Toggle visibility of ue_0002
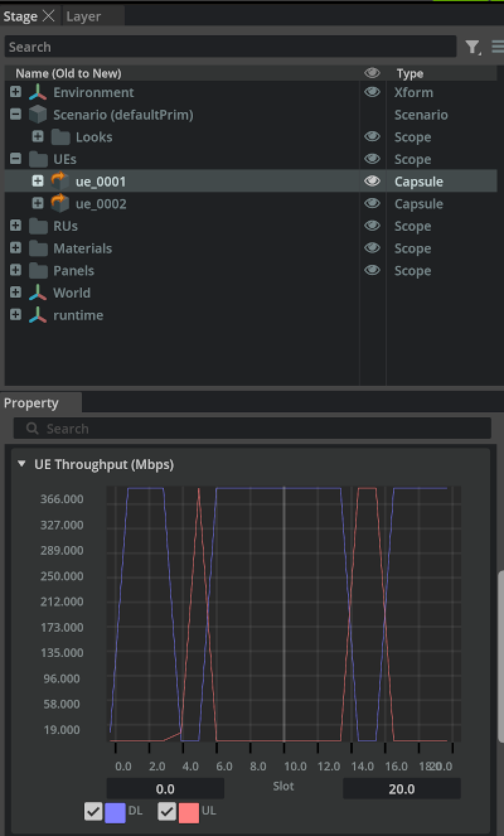The image size is (504, 836). point(372,204)
